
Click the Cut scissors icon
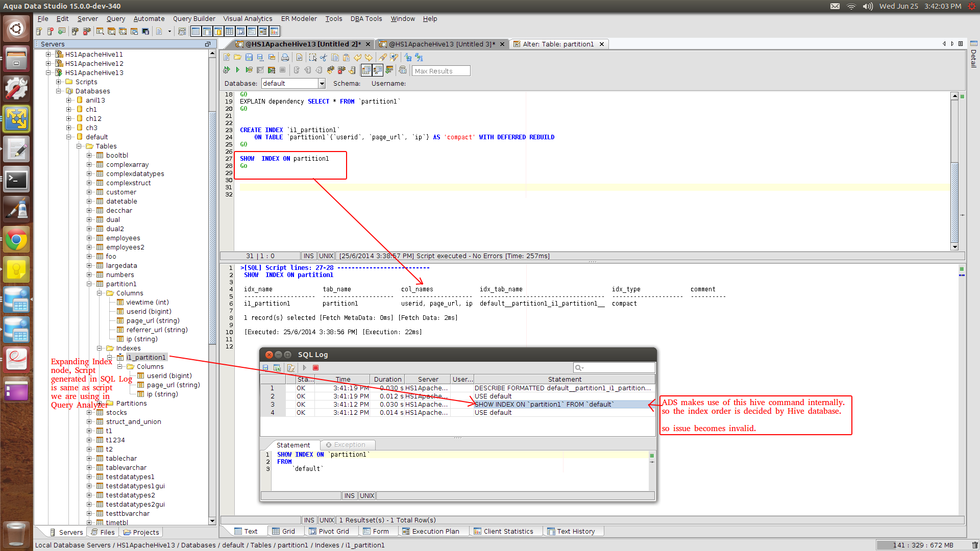coord(324,58)
